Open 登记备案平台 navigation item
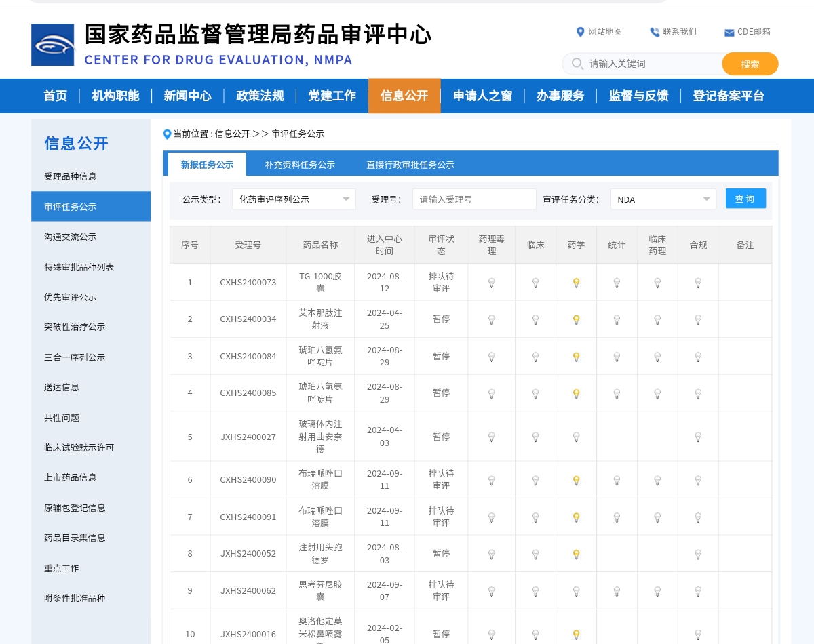814x644 pixels. coord(729,96)
